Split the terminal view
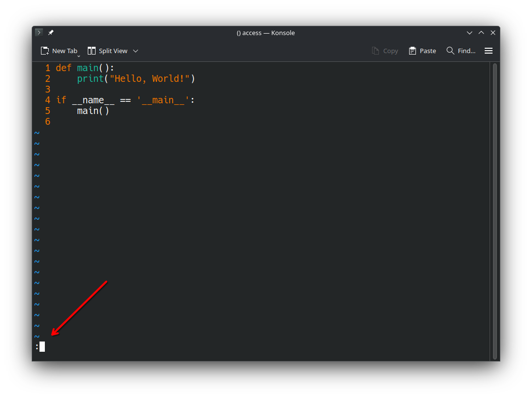The image size is (532, 399). [107, 51]
